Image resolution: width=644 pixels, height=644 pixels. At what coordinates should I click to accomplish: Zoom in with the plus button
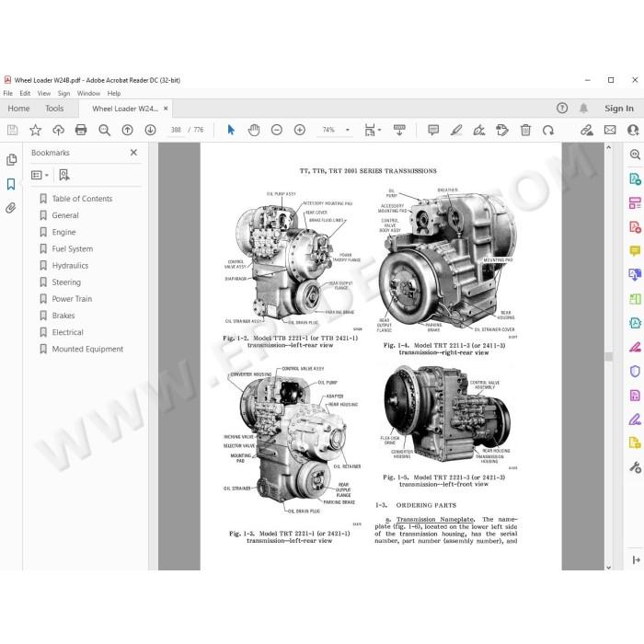click(300, 131)
